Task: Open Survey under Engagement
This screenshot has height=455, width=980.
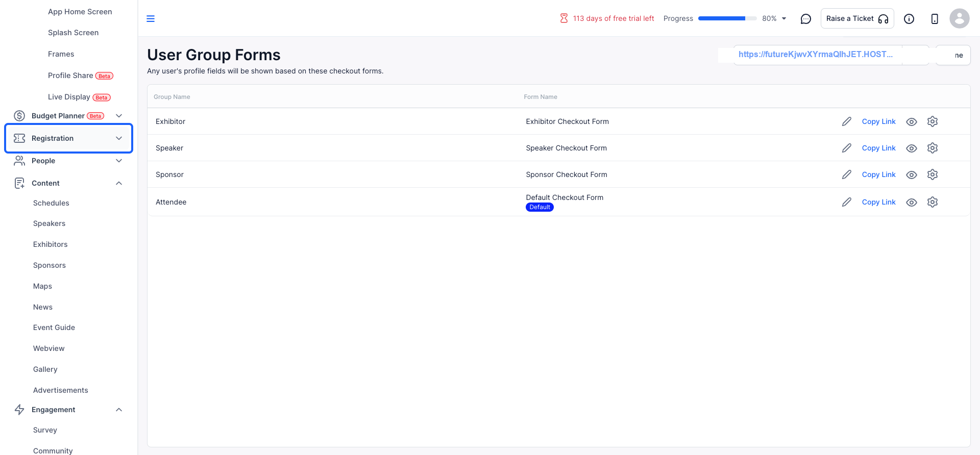Action: [45, 430]
